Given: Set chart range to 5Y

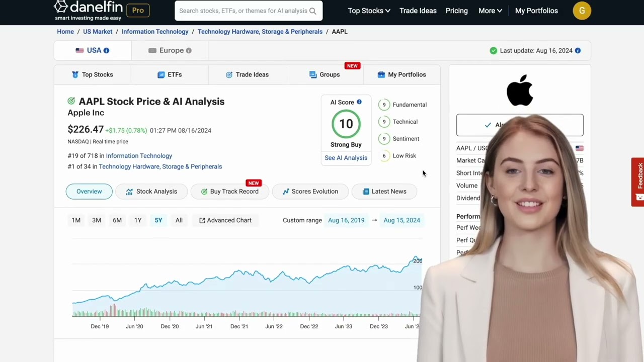Looking at the screenshot, I should pyautogui.click(x=158, y=220).
